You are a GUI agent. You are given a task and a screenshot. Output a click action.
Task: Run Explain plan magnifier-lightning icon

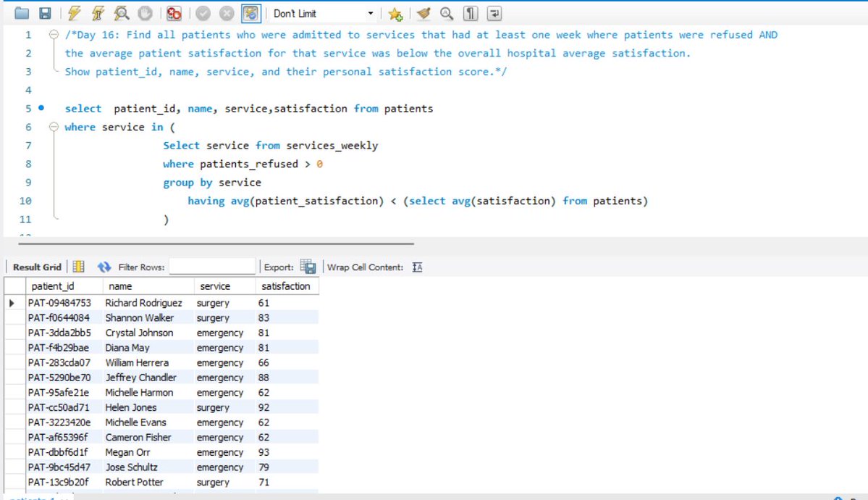click(x=122, y=13)
